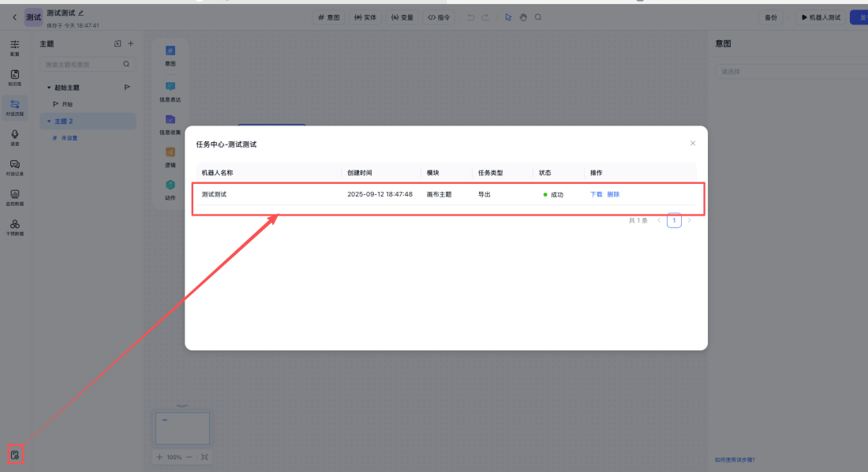Open the task center icon at bottom left
Image resolution: width=868 pixels, height=472 pixels.
(16, 454)
